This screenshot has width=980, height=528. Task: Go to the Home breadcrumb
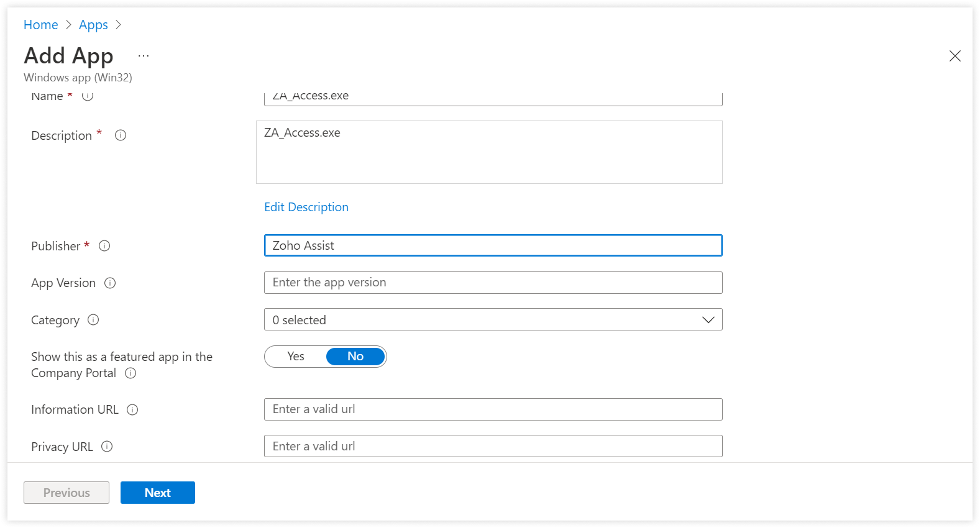coord(41,25)
